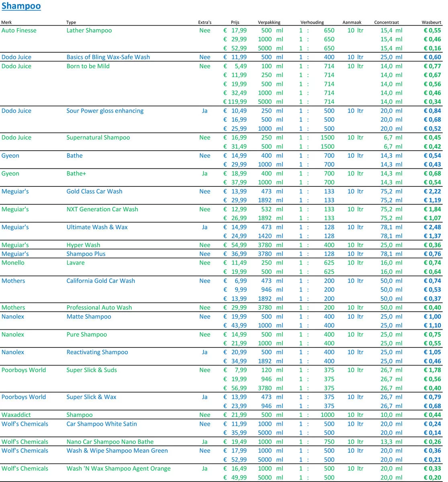This screenshot has height=482, width=448.
Task: Select Wash 'N Wax Shampoo Agent Orange cell
Action: click(119, 468)
